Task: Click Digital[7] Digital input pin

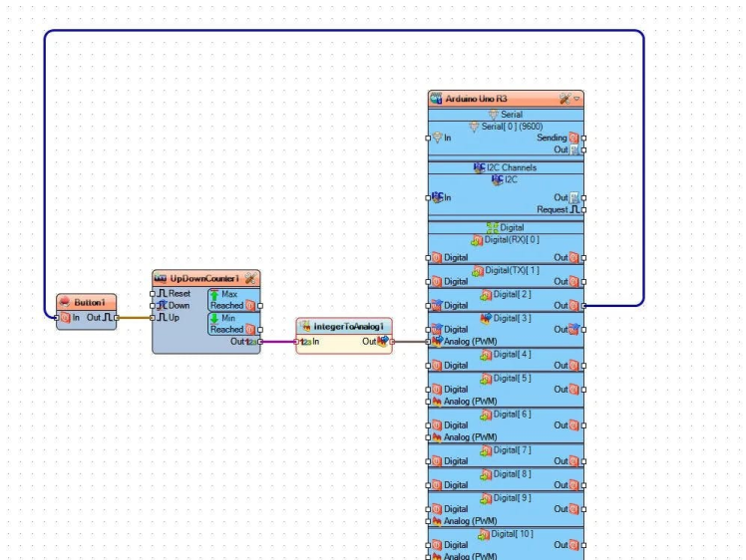Action: pyautogui.click(x=428, y=461)
